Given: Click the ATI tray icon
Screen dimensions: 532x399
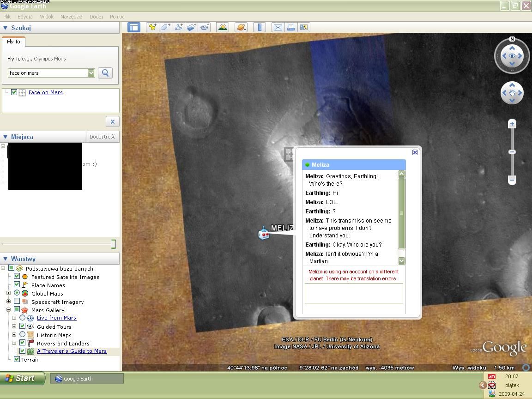Looking at the screenshot, I should click(x=492, y=377).
